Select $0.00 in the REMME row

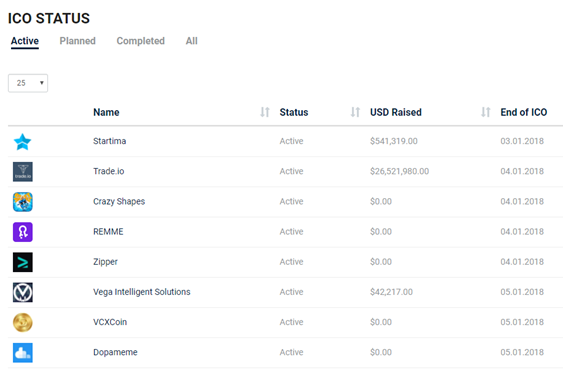(x=381, y=231)
